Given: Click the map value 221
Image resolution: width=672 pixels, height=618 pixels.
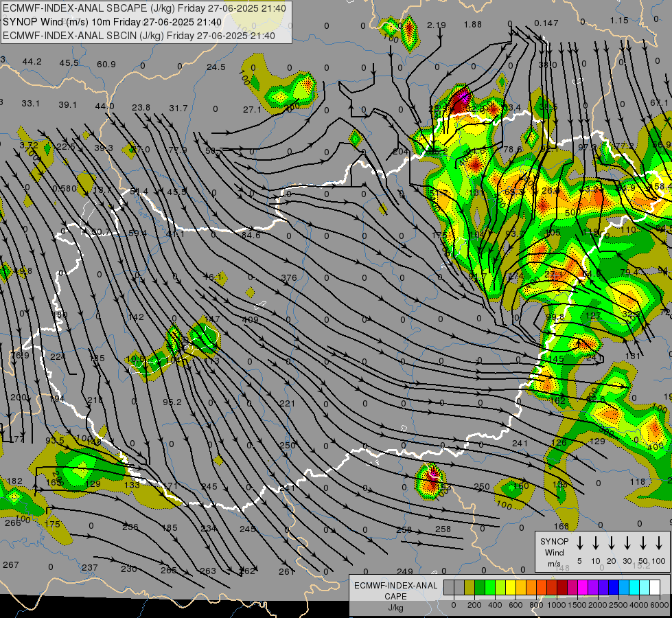Looking at the screenshot, I should tap(287, 404).
